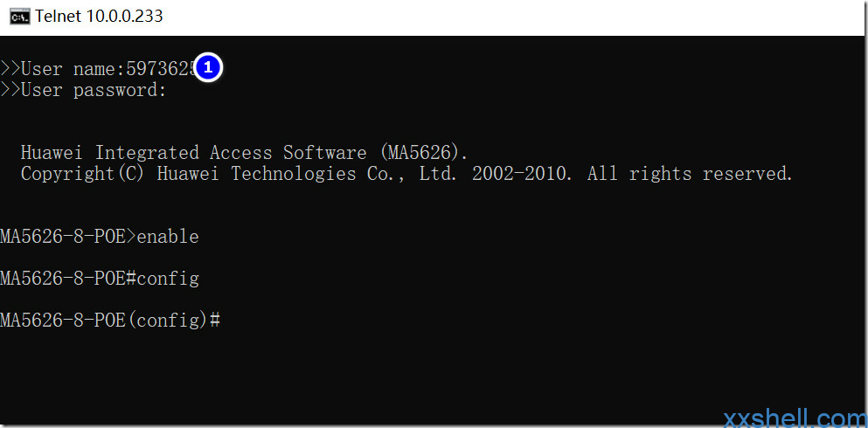
Task: Click the >> marker before User name
Action: [x=10, y=69]
